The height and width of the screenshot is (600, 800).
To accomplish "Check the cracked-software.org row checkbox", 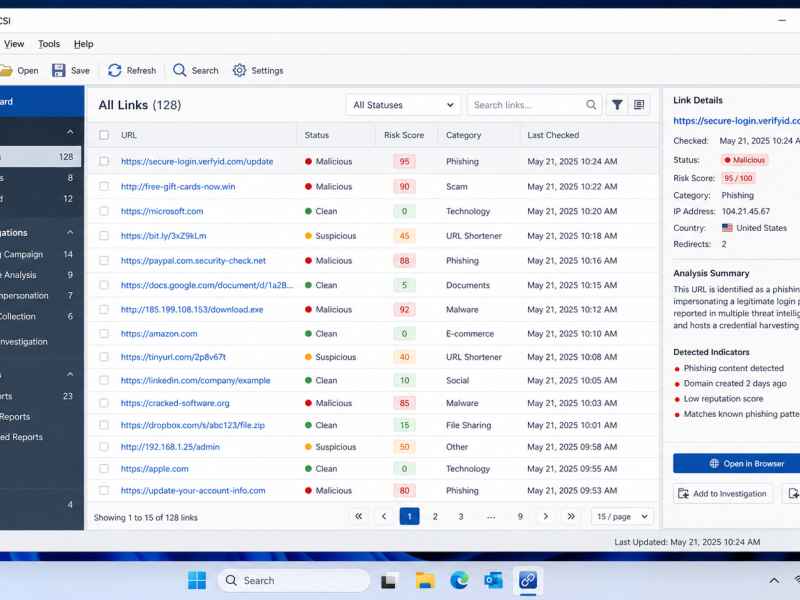I will coord(104,403).
